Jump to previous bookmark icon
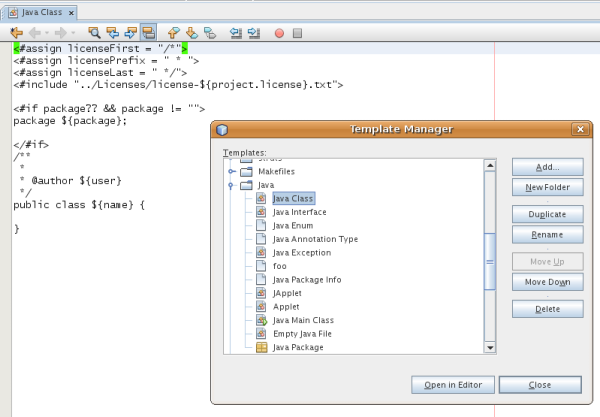 pos(174,33)
